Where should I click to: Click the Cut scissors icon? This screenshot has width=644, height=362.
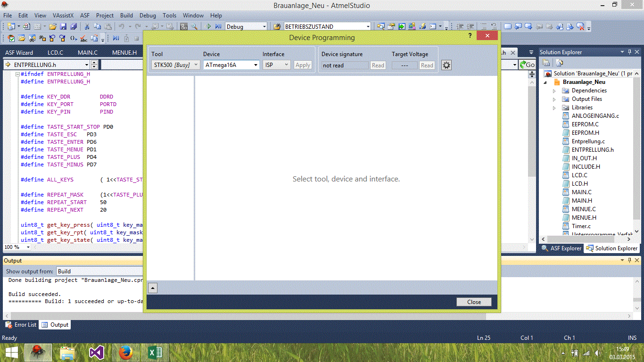[x=87, y=26]
